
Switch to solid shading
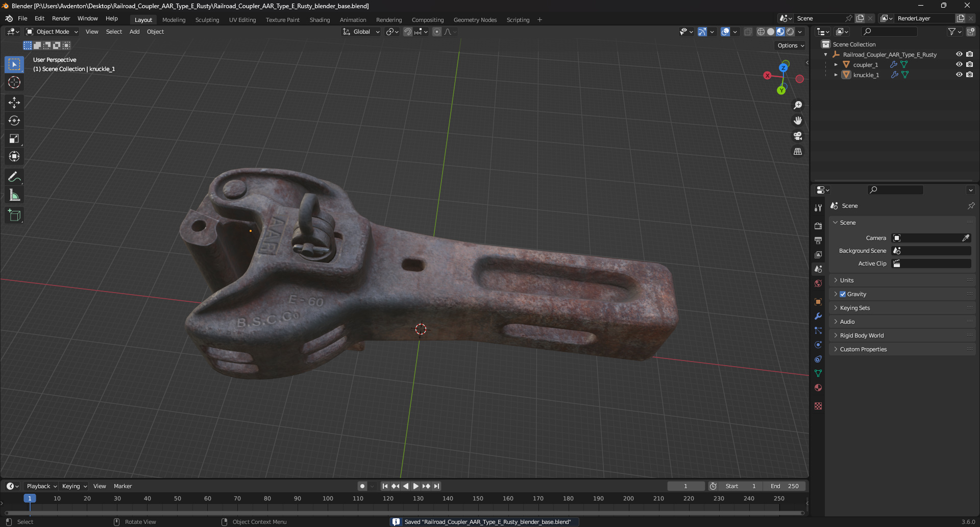[x=771, y=32]
